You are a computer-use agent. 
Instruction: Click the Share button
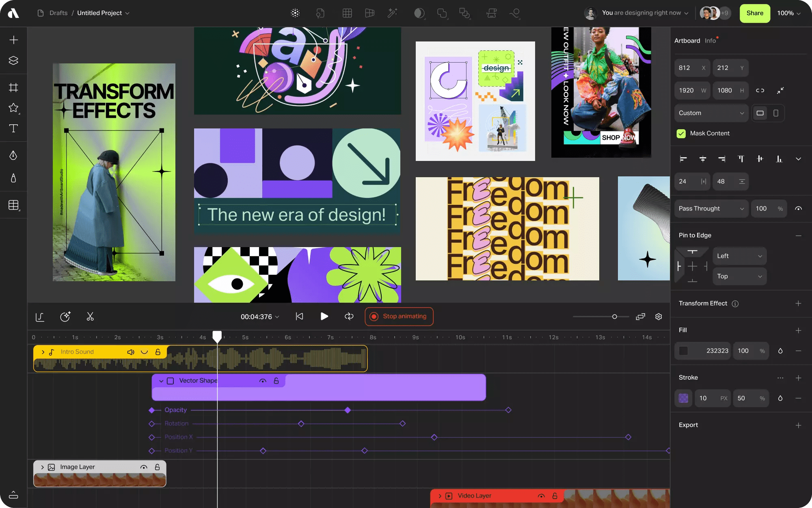(754, 13)
